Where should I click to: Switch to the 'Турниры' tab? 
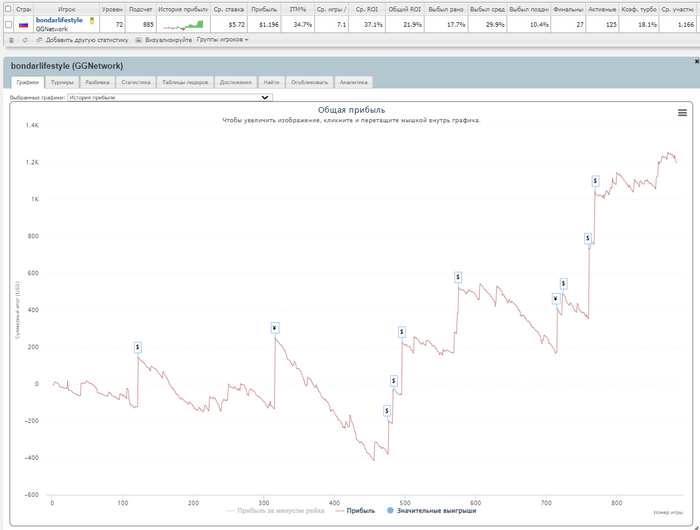click(62, 82)
